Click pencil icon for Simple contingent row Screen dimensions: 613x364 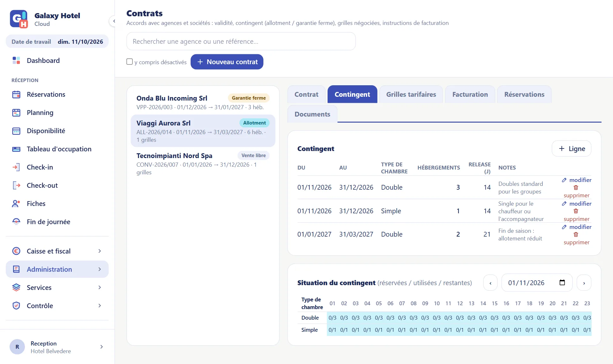564,204
